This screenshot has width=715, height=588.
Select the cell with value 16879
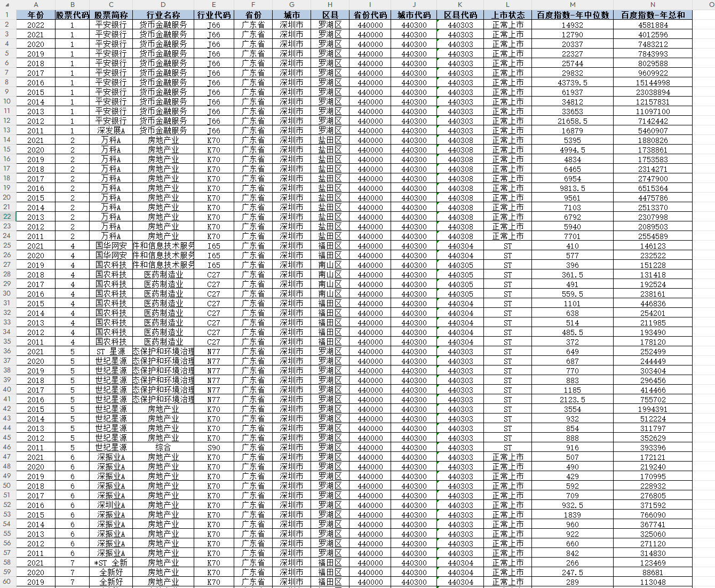click(x=573, y=131)
